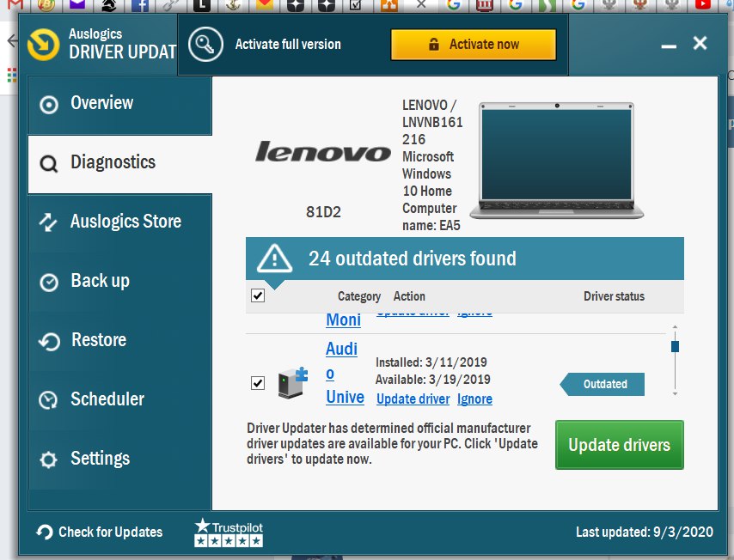The height and width of the screenshot is (560, 734).
Task: Click the Restore circular arrow icon
Action: click(x=49, y=342)
